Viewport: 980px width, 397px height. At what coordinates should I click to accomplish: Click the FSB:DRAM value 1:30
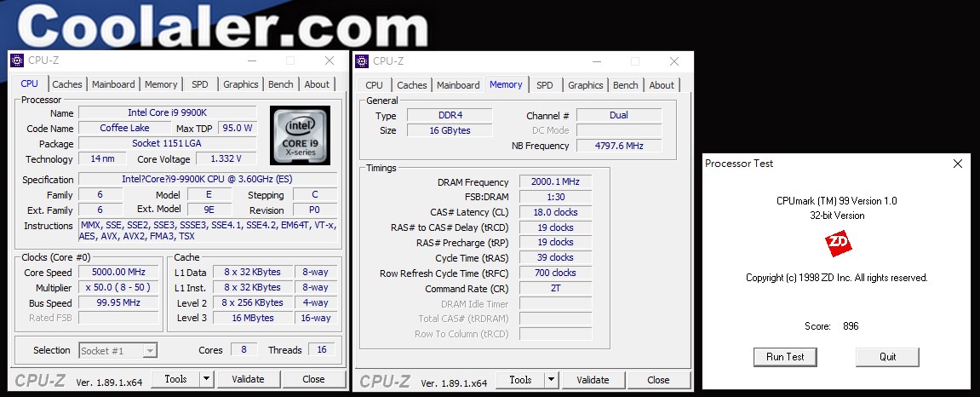click(555, 197)
